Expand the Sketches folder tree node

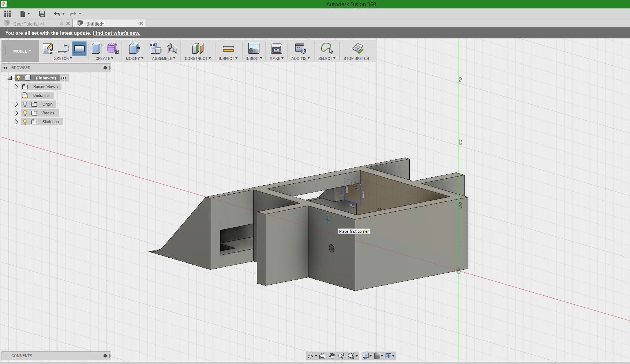pos(16,122)
